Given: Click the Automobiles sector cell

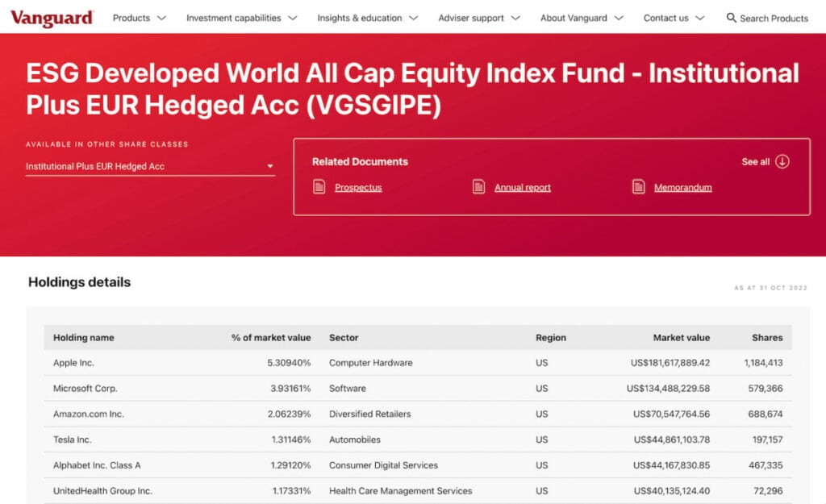Looking at the screenshot, I should click(355, 439).
